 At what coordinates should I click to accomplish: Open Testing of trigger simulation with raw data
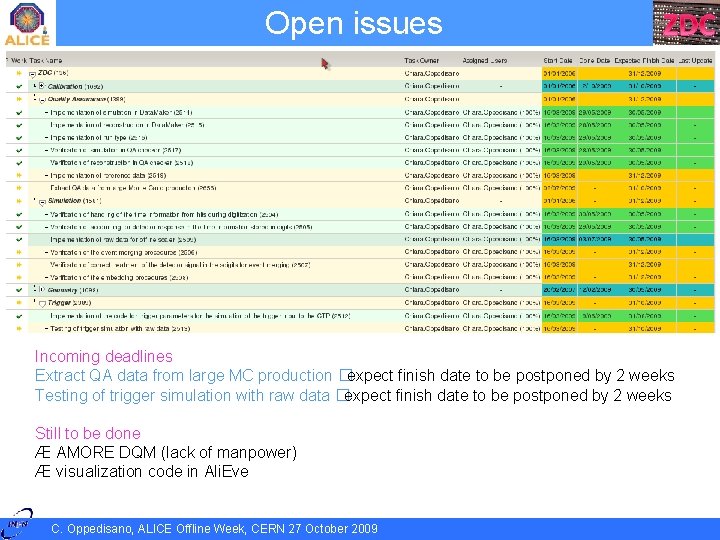(119, 329)
